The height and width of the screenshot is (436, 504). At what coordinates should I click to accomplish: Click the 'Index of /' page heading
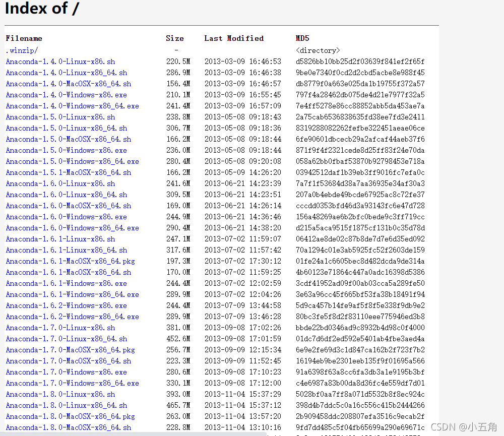42,8
